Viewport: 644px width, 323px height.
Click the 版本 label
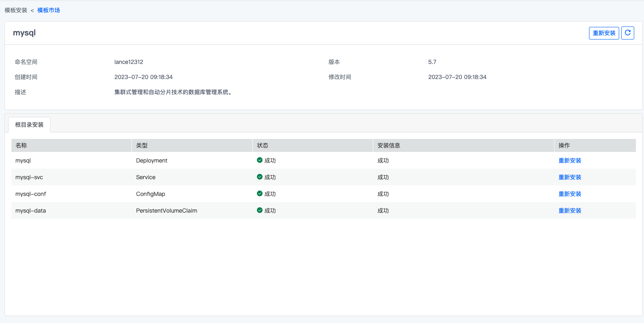[x=334, y=62]
